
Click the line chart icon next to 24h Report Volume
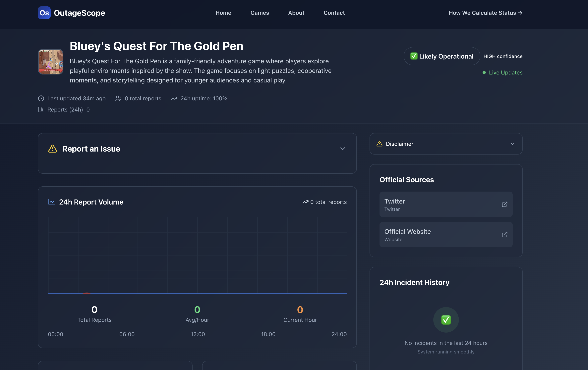[51, 202]
